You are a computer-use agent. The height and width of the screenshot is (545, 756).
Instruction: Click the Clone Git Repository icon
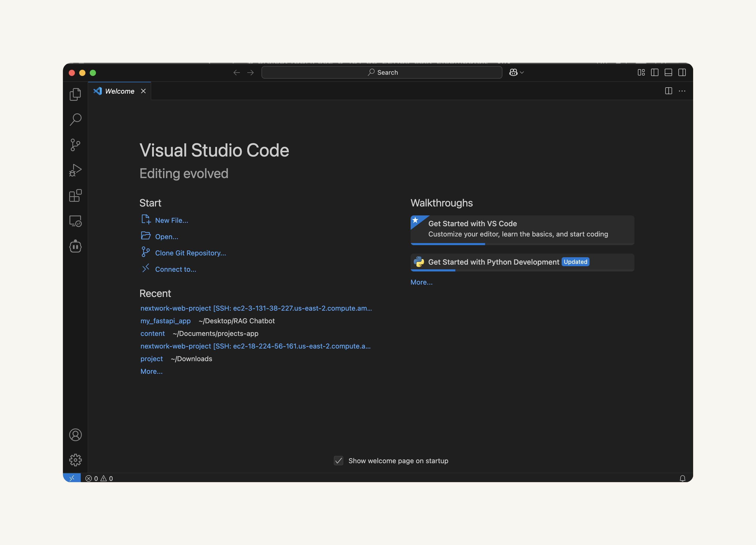145,252
